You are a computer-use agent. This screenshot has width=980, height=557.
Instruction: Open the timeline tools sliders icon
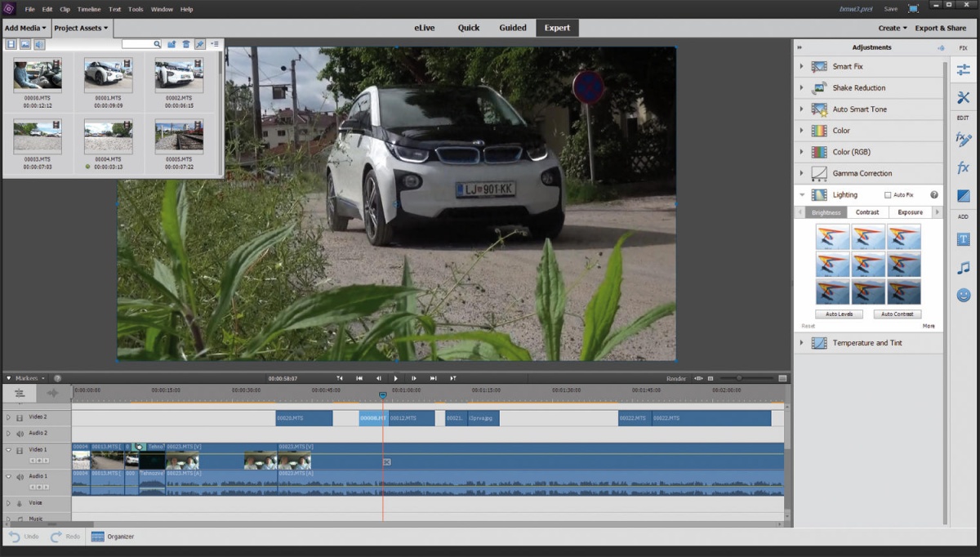[20, 393]
